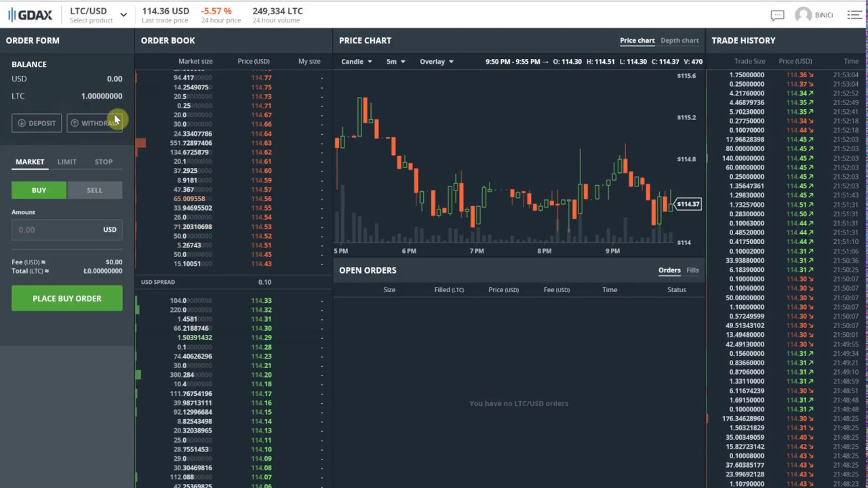The image size is (868, 488).
Task: Click the 249,334 LTC 24 hour volume
Action: click(277, 12)
